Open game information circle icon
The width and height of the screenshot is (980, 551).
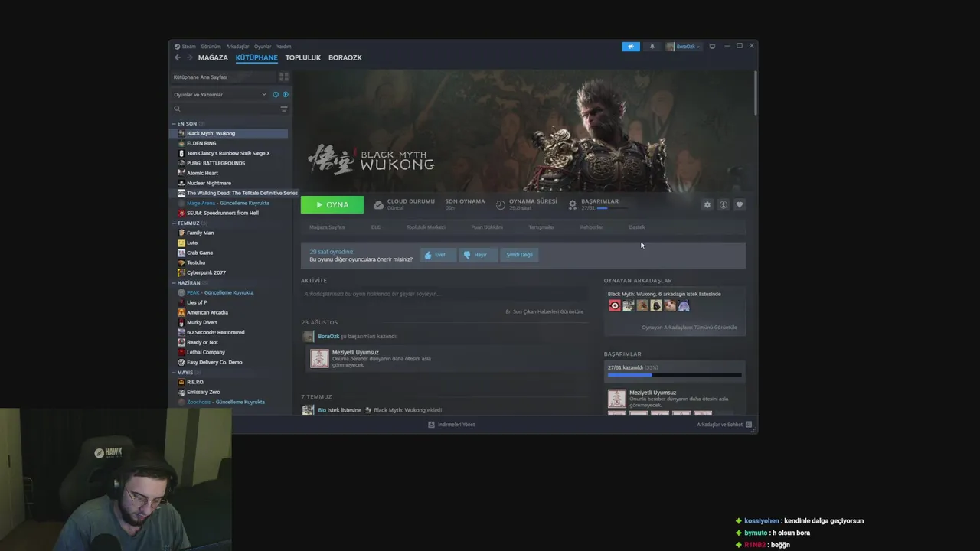[724, 205]
